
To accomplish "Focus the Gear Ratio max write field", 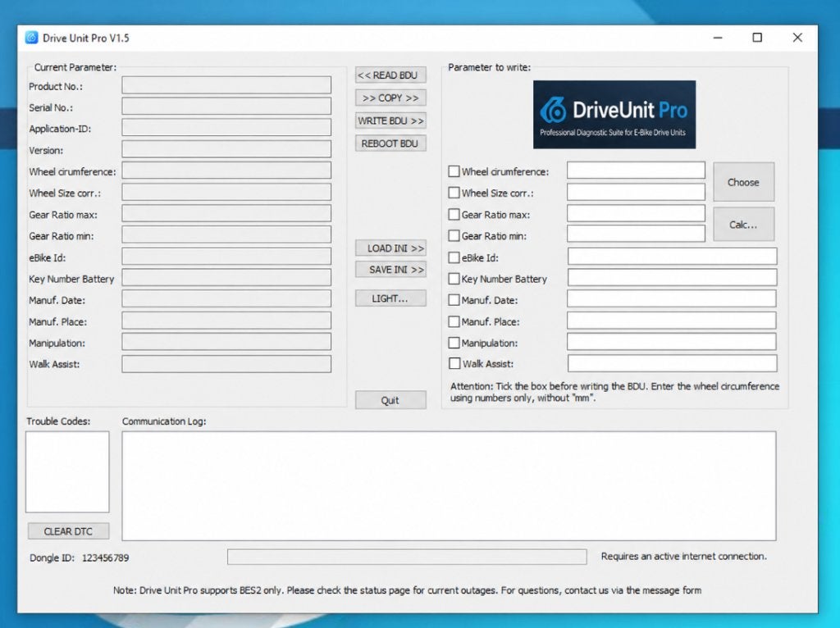I will 636,213.
